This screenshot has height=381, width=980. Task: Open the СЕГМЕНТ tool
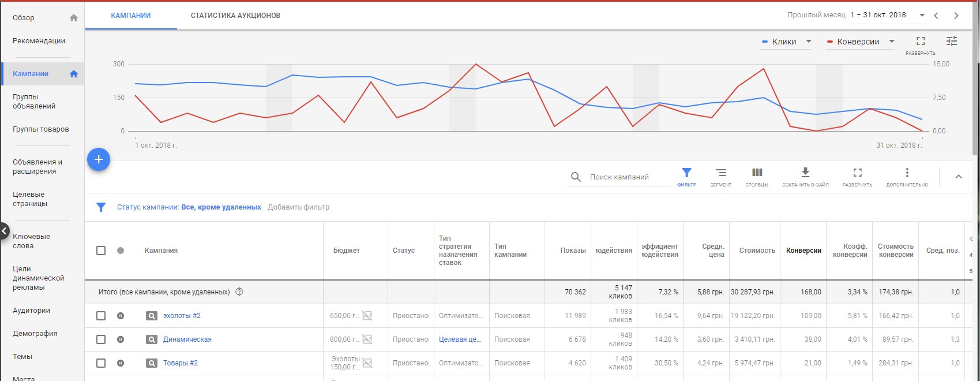pyautogui.click(x=721, y=177)
